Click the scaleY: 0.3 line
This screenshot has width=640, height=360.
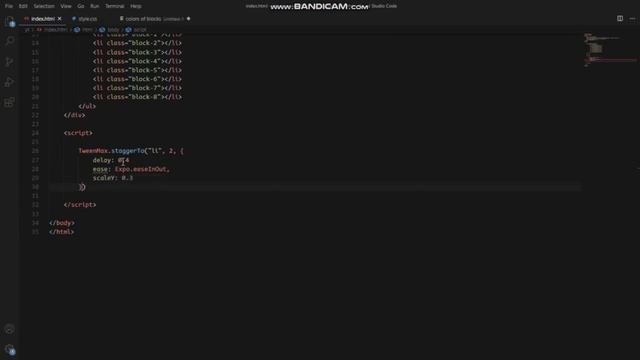(113, 178)
